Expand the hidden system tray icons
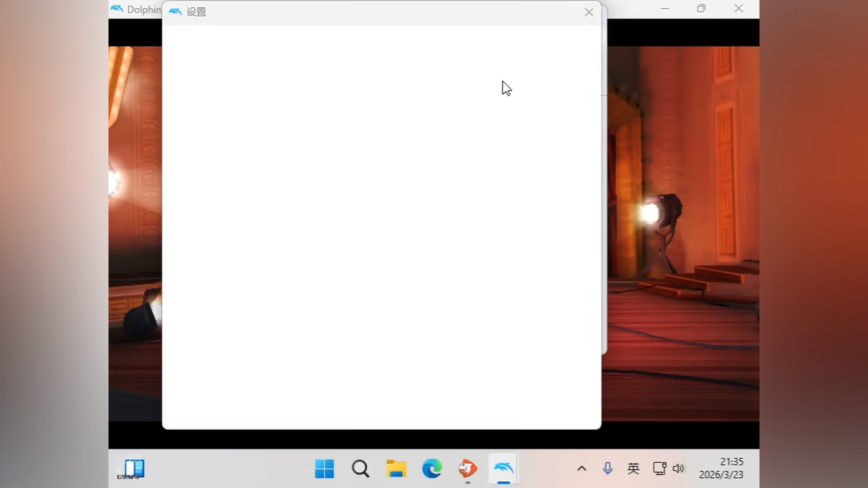The width and height of the screenshot is (868, 488). pyautogui.click(x=582, y=468)
